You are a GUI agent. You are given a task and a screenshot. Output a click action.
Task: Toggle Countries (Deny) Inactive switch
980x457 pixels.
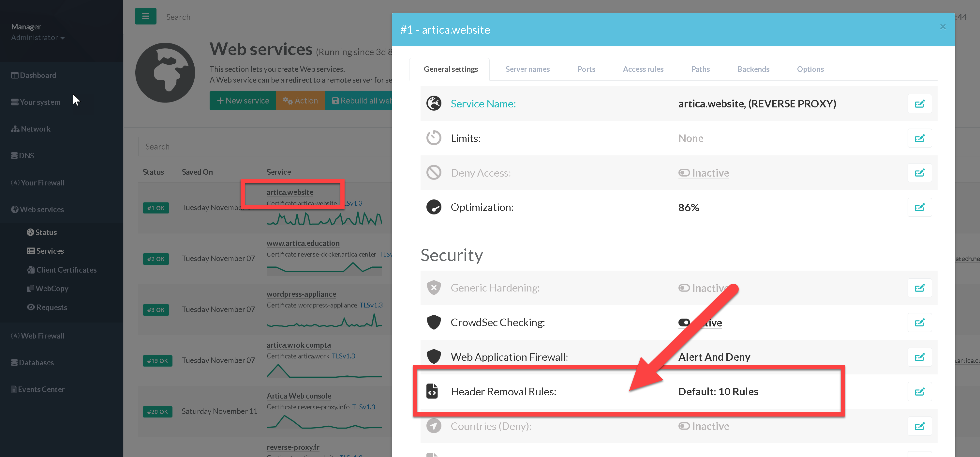pos(684,426)
